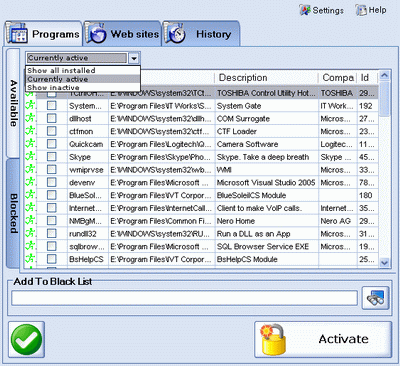The height and width of the screenshot is (366, 400).
Task: Choose Show inactive option
Action: point(83,87)
